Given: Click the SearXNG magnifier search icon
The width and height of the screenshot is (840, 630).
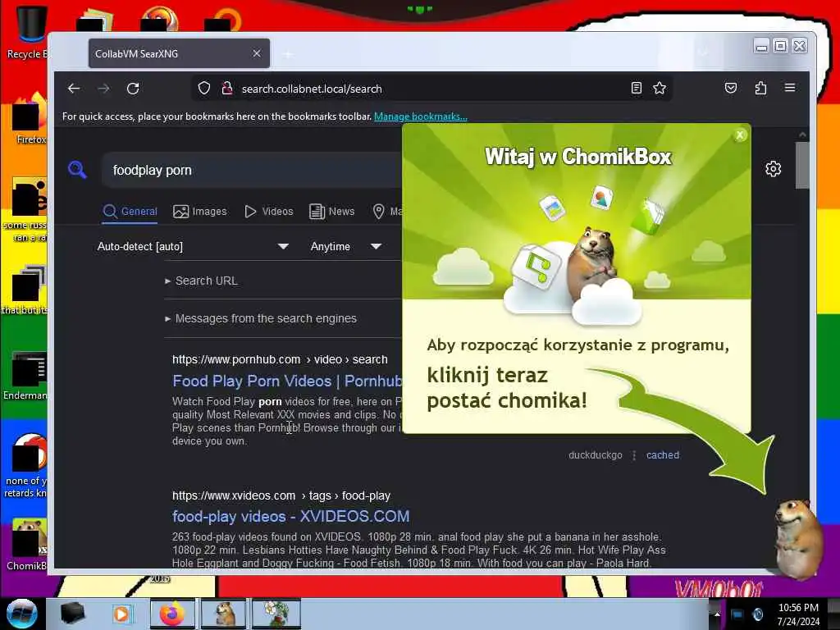Looking at the screenshot, I should coord(78,170).
